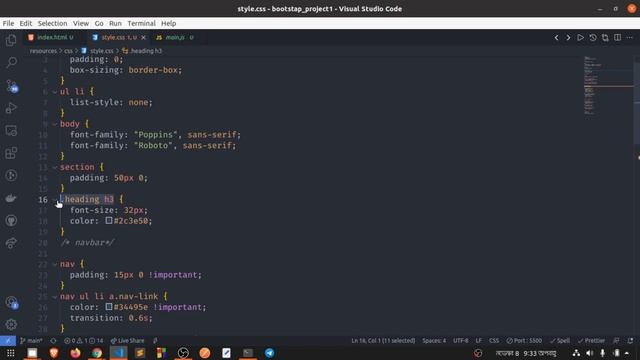Viewport: 640px width, 360px height.
Task: Open feedback icon in status bar
Action: pos(616,340)
